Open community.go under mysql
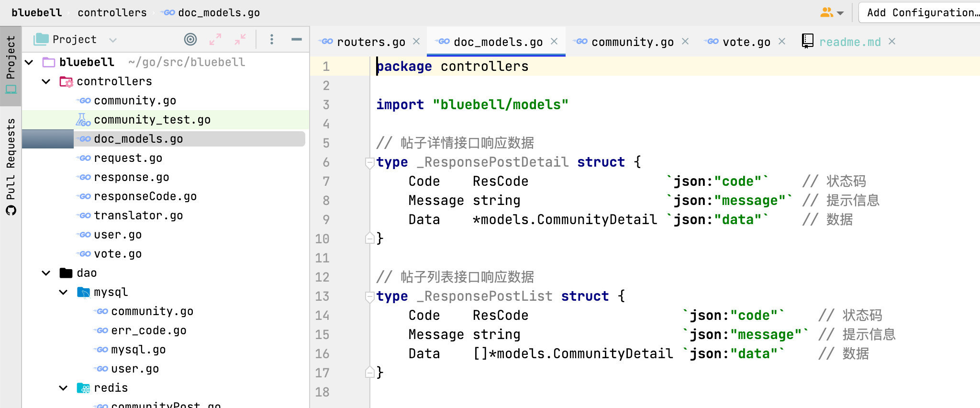 (152, 311)
